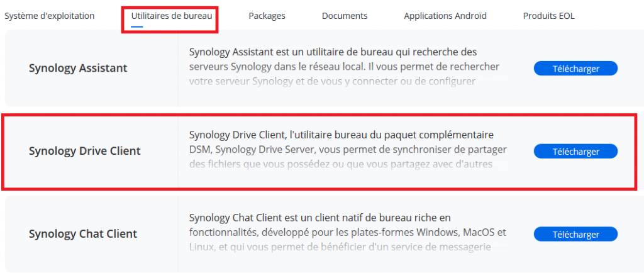This screenshot has height=273, width=644.
Task: View the Produits EOL tab
Action: 548,16
